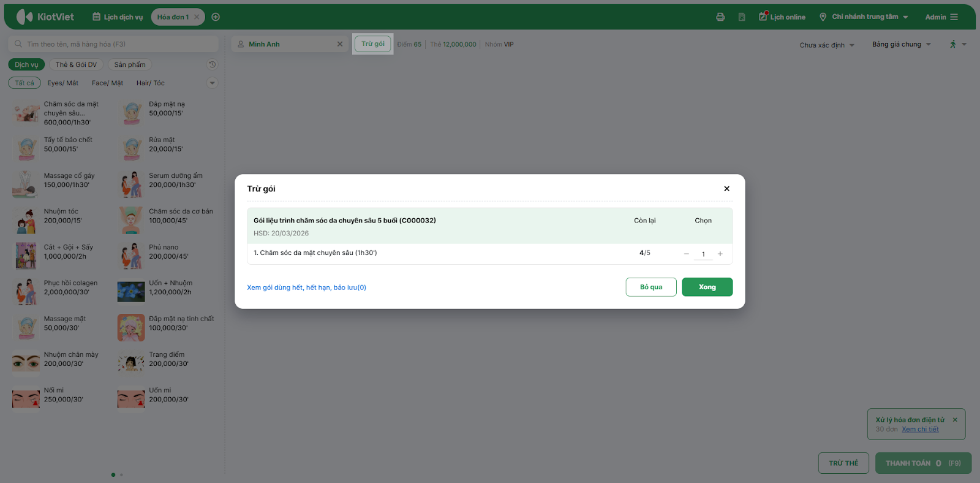Click the add new invoice plus icon
Image resolution: width=980 pixels, height=483 pixels.
coord(216,17)
